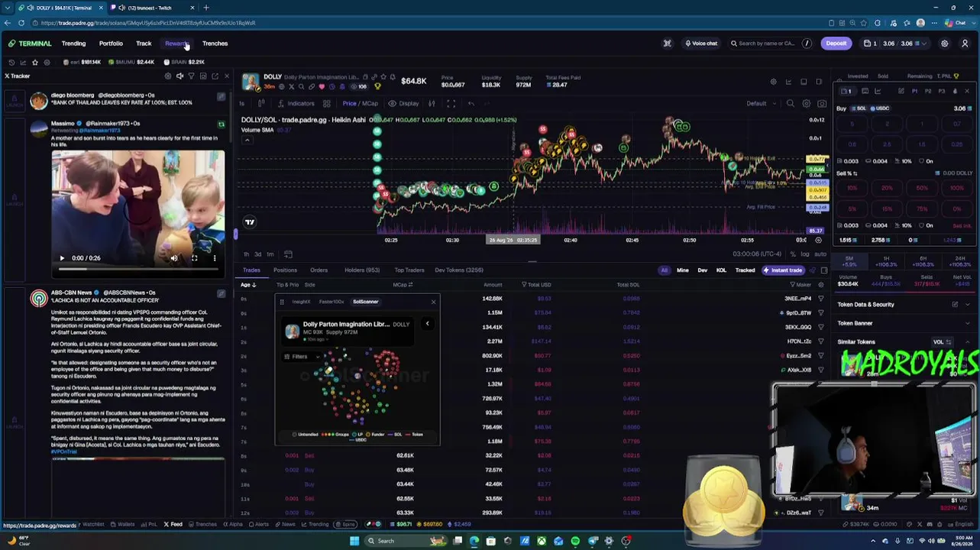
Task: Search symbols with chart magnifier icon
Action: click(791, 104)
